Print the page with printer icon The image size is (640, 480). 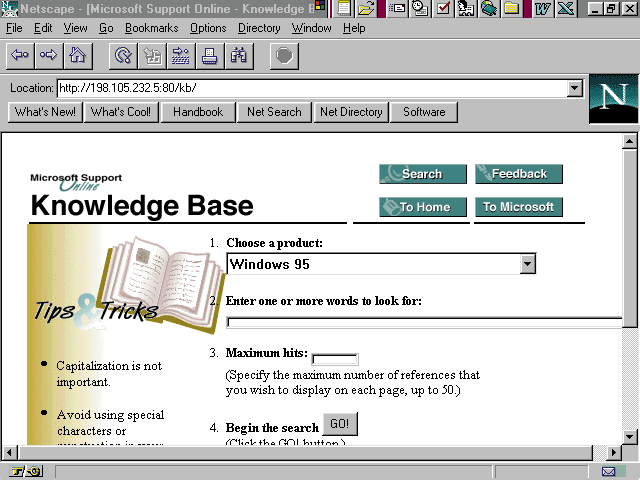coord(210,55)
